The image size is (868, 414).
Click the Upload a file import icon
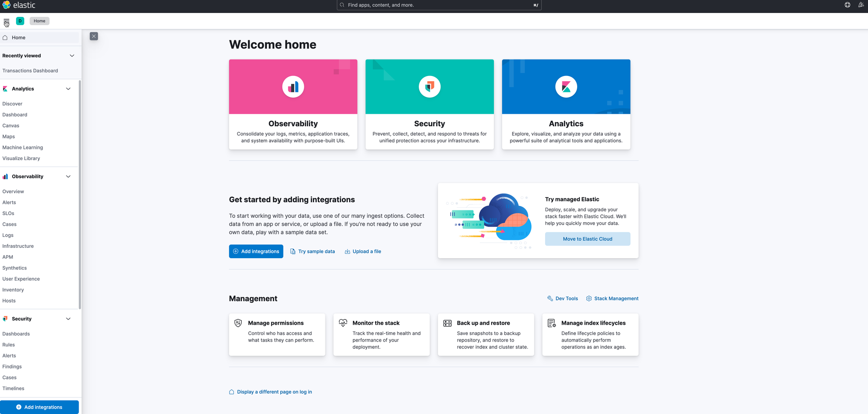click(x=347, y=252)
